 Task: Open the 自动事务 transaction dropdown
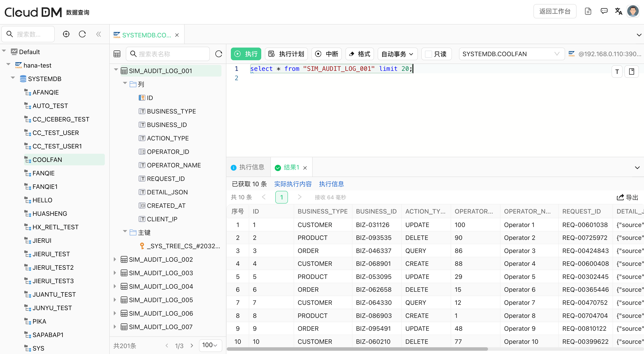pos(397,54)
